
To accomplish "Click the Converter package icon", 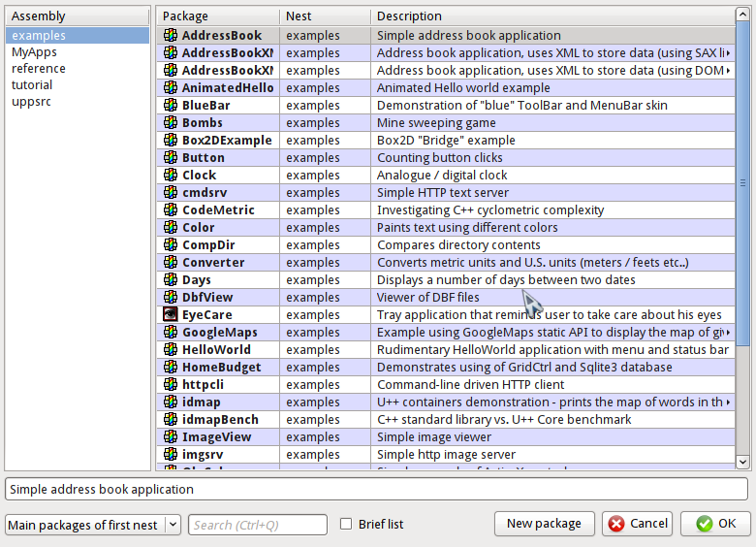I will pos(171,263).
